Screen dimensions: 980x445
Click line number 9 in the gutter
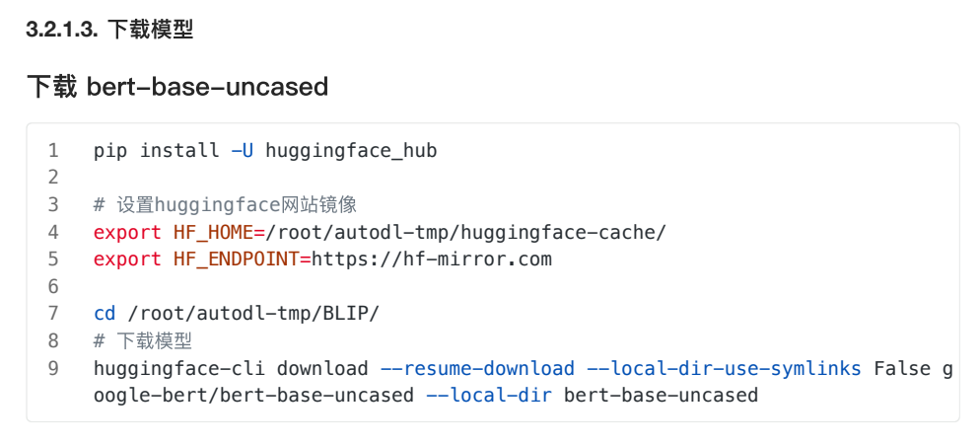(x=53, y=369)
